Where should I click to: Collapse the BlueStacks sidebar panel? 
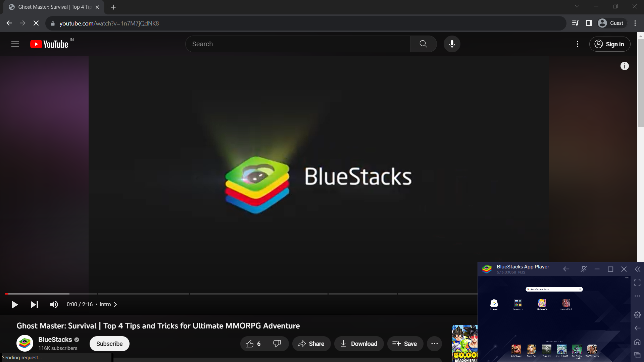637,269
